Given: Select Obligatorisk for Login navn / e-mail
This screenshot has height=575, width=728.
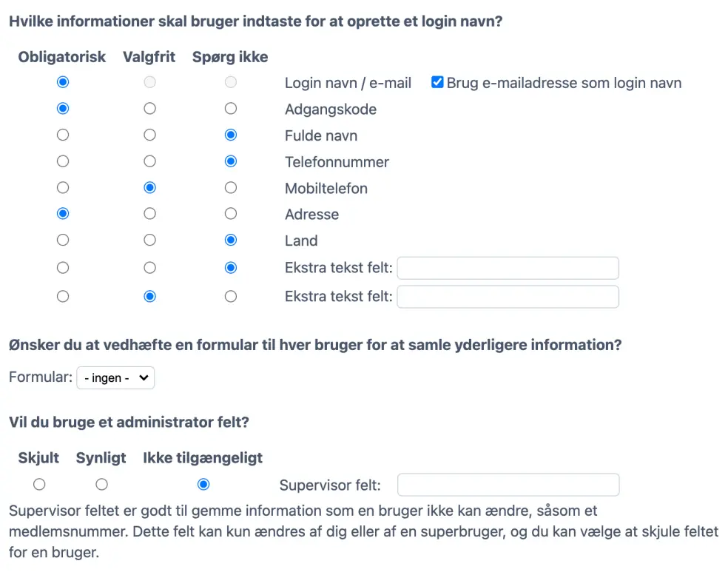Looking at the screenshot, I should tap(63, 82).
